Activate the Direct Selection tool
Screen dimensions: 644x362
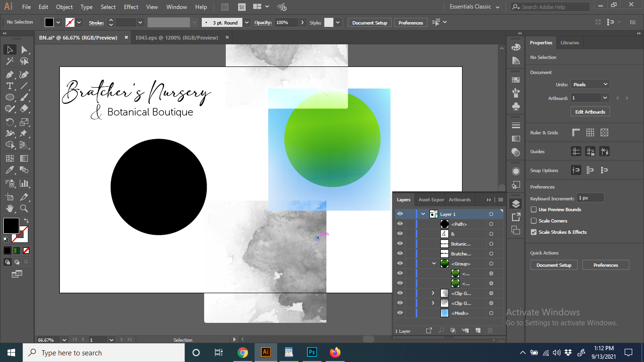[24, 50]
